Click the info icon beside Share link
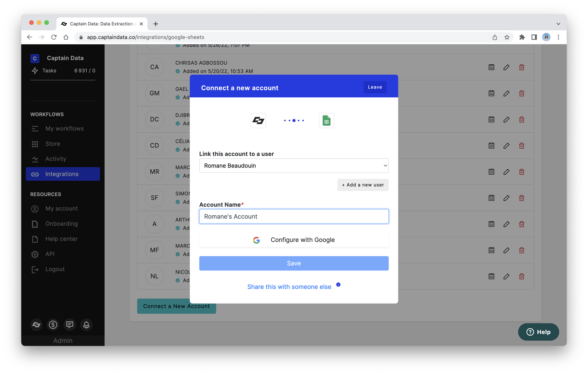This screenshot has width=588, height=374. [x=338, y=285]
